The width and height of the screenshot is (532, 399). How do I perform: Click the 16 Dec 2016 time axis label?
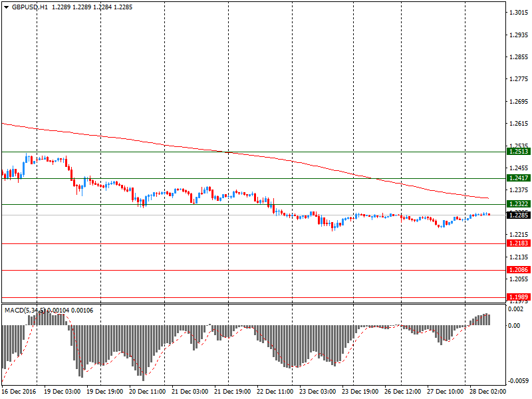[x=19, y=392]
